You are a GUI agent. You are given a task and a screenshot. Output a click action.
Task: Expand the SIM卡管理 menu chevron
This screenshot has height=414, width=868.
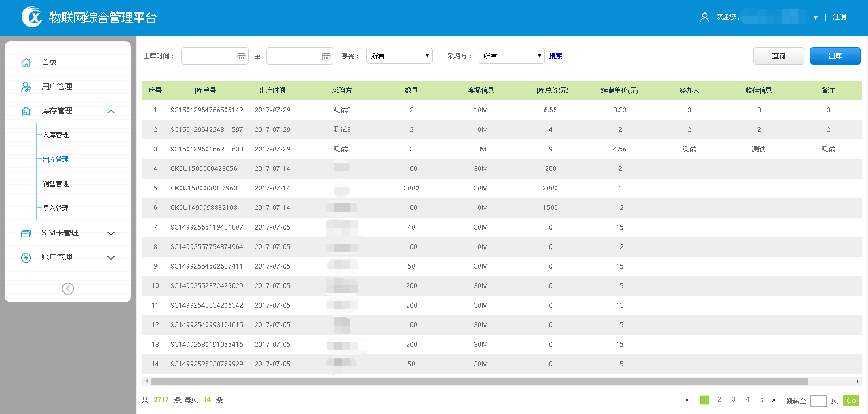tap(111, 233)
